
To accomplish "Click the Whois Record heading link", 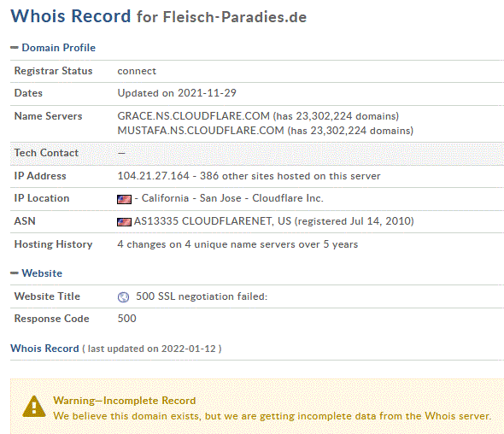I will pos(44,349).
